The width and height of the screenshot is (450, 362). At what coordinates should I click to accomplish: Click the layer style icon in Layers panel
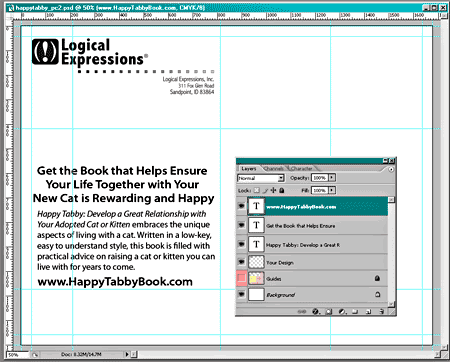click(315, 311)
